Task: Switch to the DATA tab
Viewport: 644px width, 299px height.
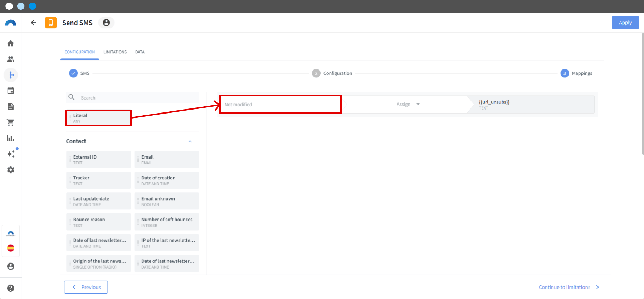Action: pos(140,52)
